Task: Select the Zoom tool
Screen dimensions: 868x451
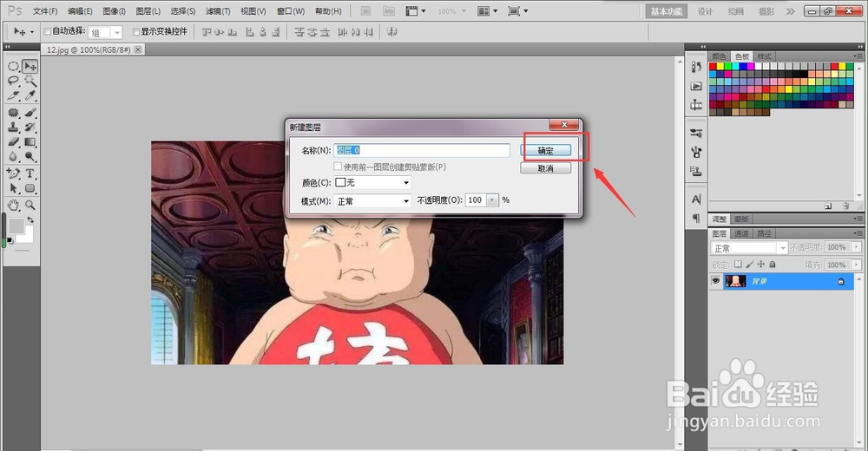Action: point(30,206)
